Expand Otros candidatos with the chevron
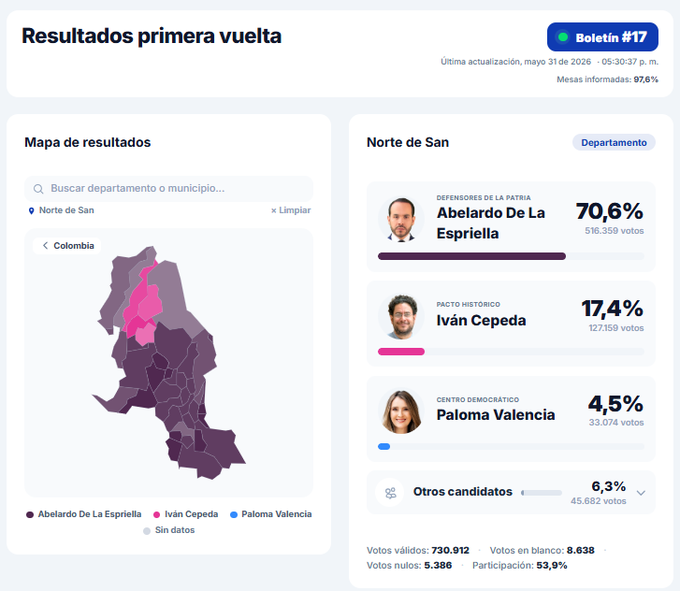Viewport: 680px width, 591px height. pyautogui.click(x=641, y=493)
